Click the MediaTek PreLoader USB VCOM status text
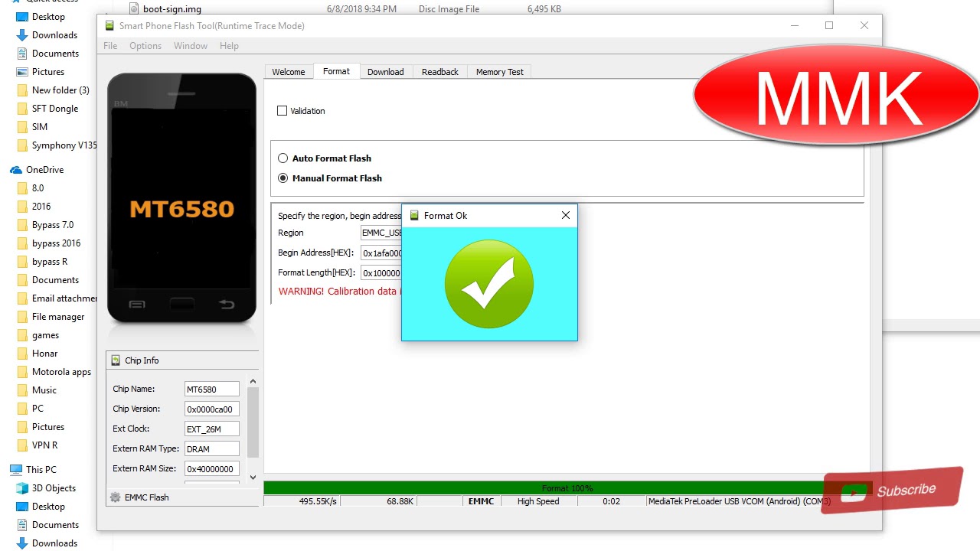This screenshot has height=551, width=980. [x=740, y=501]
